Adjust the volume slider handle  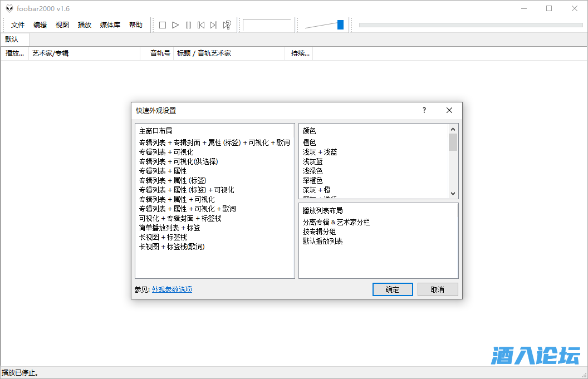340,24
